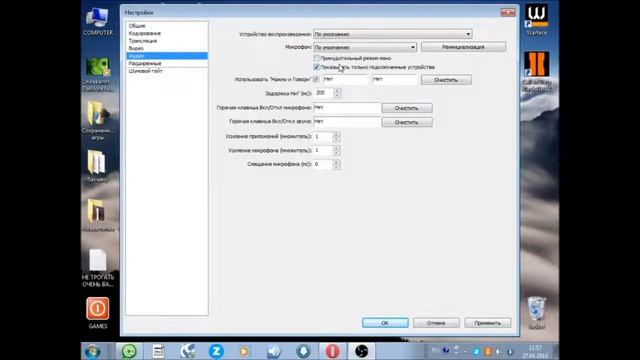
Task: Clear the microphone on/off hotkey with Очистить
Action: [407, 108]
